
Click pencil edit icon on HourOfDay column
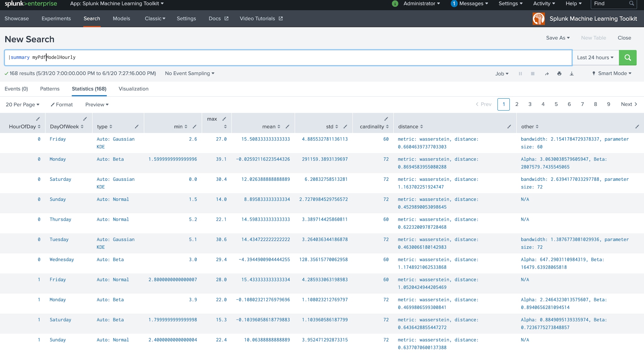pos(38,119)
